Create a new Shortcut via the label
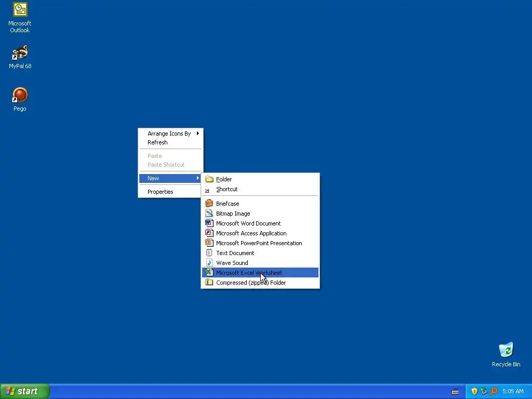 pos(227,189)
